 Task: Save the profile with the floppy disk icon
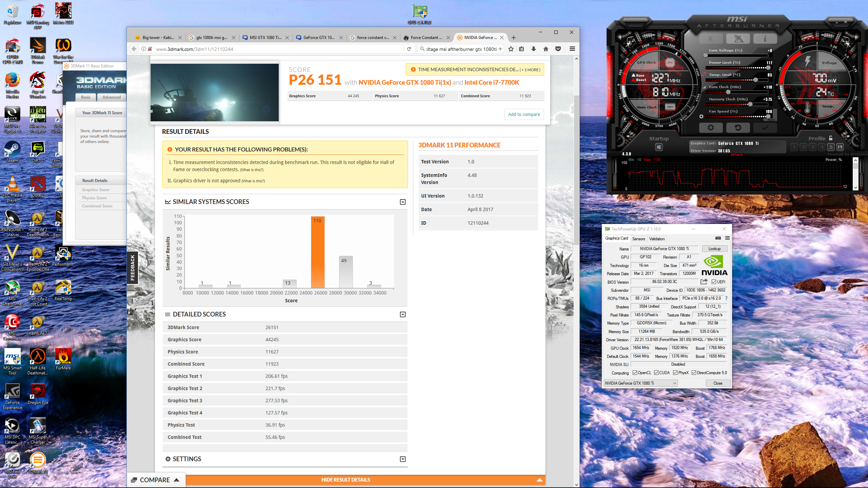pos(840,147)
